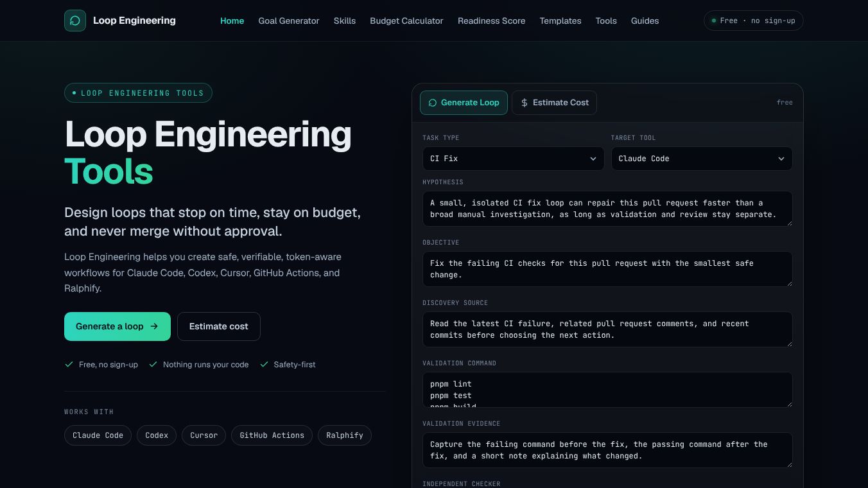This screenshot has height=488, width=868.
Task: Open Goal Generator page
Action: [289, 21]
